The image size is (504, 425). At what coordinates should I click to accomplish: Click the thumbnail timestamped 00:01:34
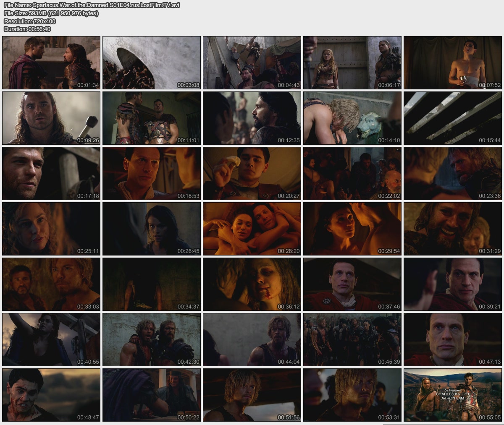tap(51, 63)
